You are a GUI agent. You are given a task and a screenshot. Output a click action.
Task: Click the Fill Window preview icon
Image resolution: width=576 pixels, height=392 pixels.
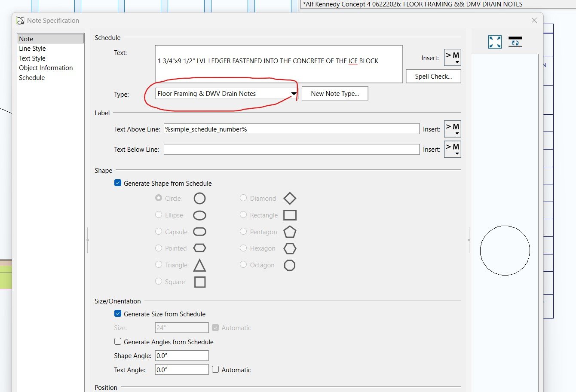pos(495,42)
